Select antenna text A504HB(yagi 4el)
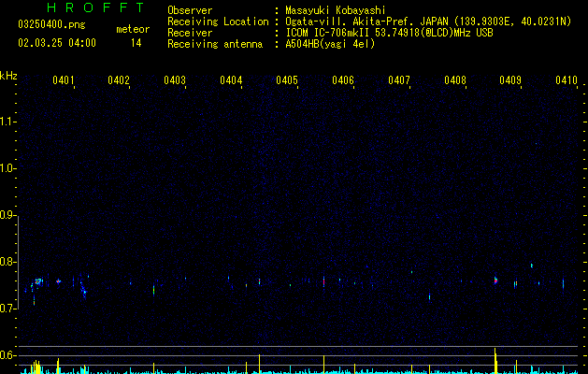The image size is (588, 374). [x=330, y=44]
